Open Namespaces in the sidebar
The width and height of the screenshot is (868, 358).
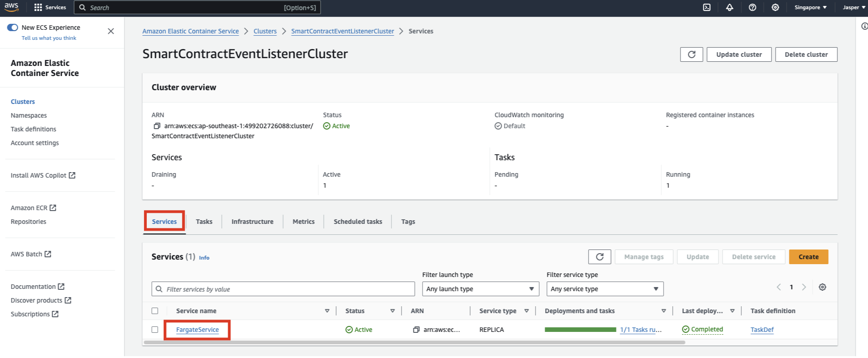pos(29,115)
